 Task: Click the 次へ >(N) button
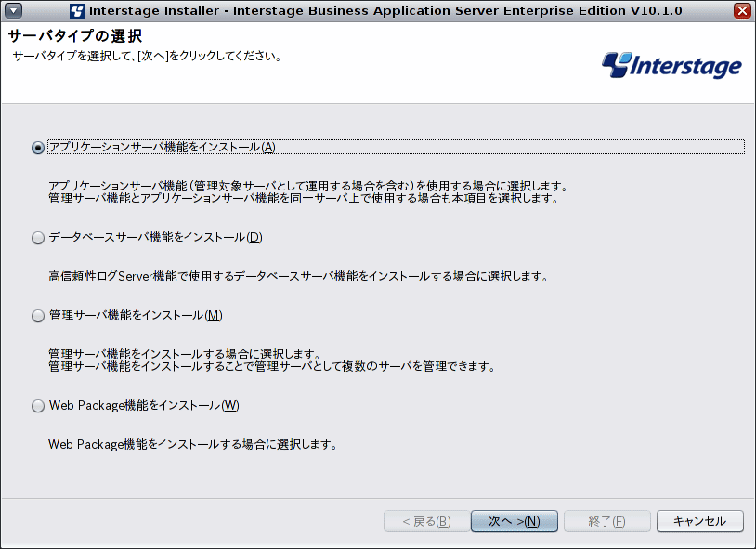click(x=515, y=521)
